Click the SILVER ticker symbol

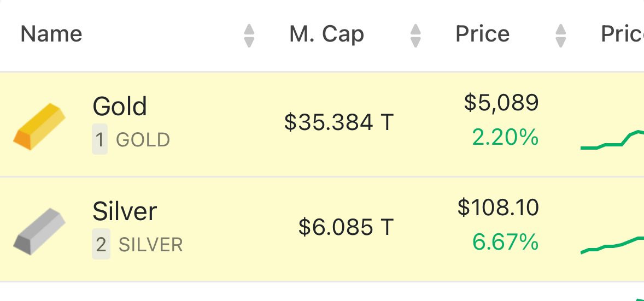150,245
